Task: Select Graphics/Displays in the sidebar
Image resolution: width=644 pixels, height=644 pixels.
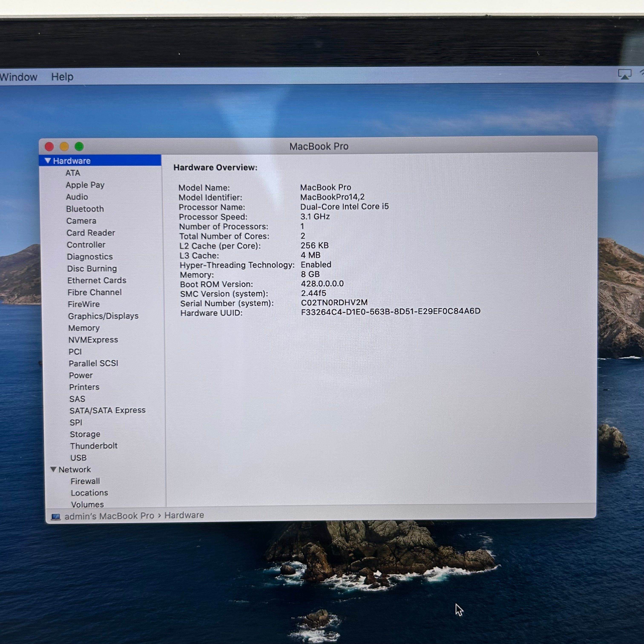Action: (103, 316)
